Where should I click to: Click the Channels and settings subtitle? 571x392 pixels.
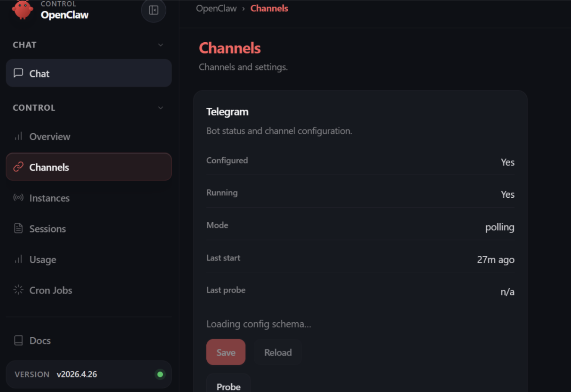[x=243, y=67]
